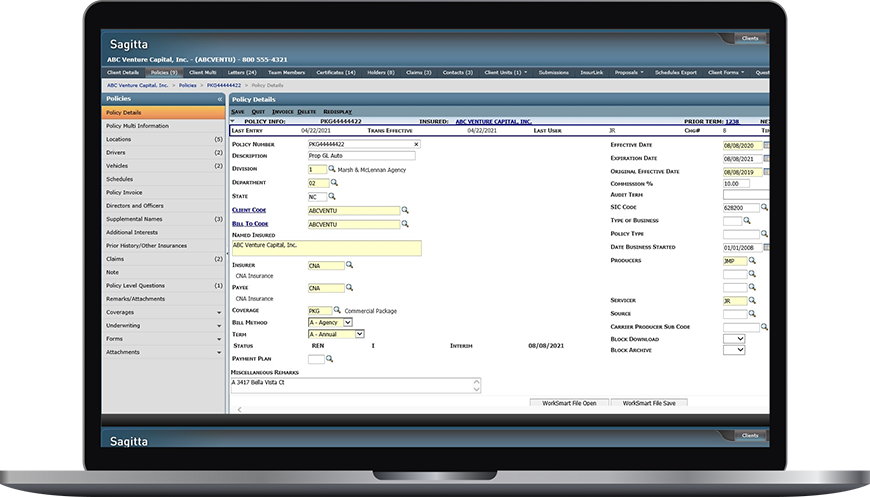Click the SIC Code search icon

point(764,207)
